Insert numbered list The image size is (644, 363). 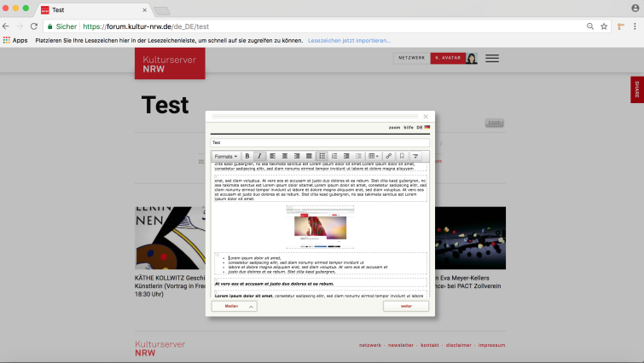point(334,156)
